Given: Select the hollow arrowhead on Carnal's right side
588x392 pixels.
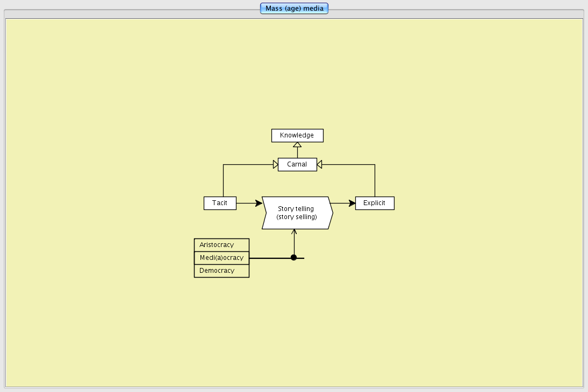Looking at the screenshot, I should click(x=320, y=164).
